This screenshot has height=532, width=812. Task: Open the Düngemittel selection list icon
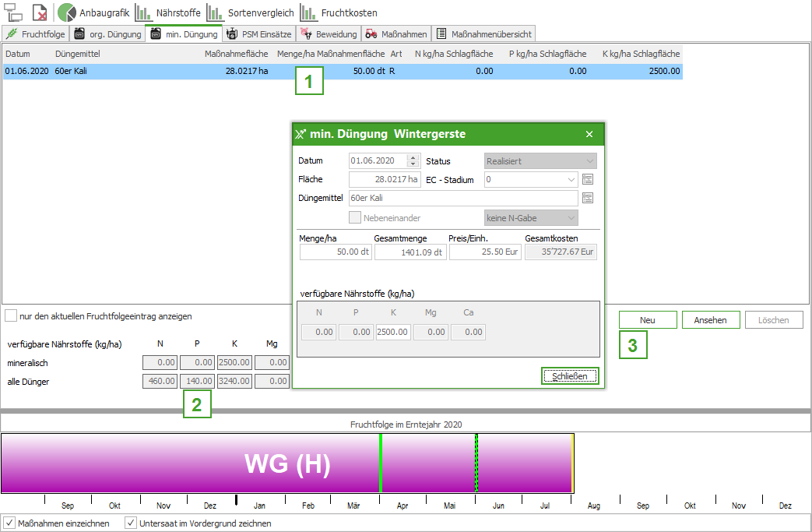click(x=588, y=198)
